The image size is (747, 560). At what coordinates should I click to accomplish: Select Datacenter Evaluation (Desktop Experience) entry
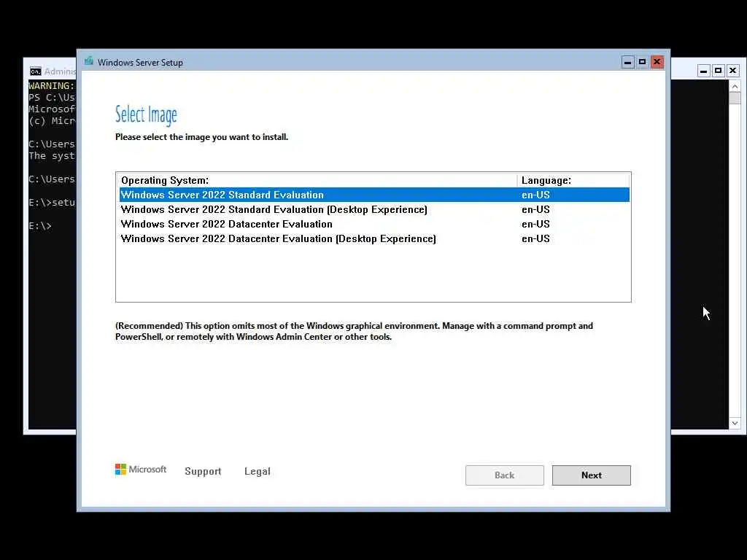point(374,238)
